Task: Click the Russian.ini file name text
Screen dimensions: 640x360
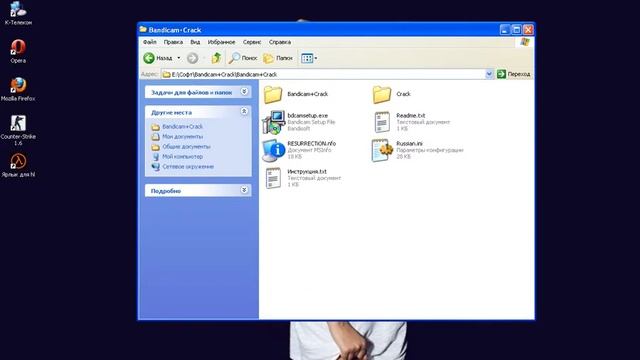Action: 409,143
